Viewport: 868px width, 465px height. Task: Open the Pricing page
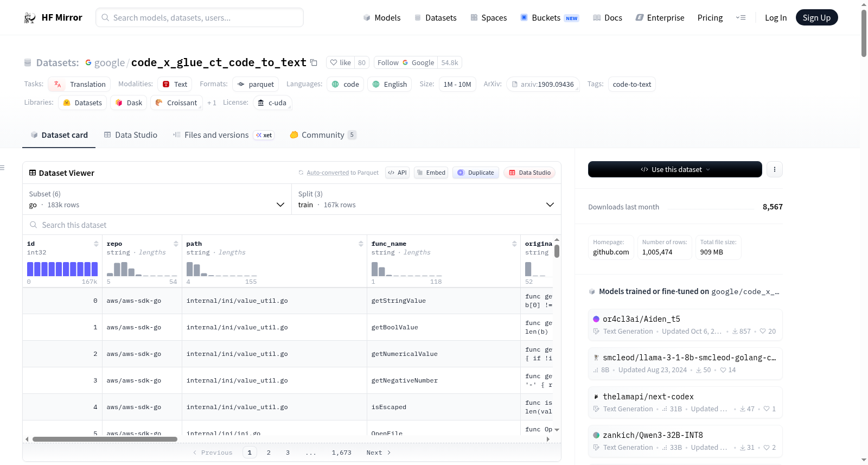tap(710, 18)
